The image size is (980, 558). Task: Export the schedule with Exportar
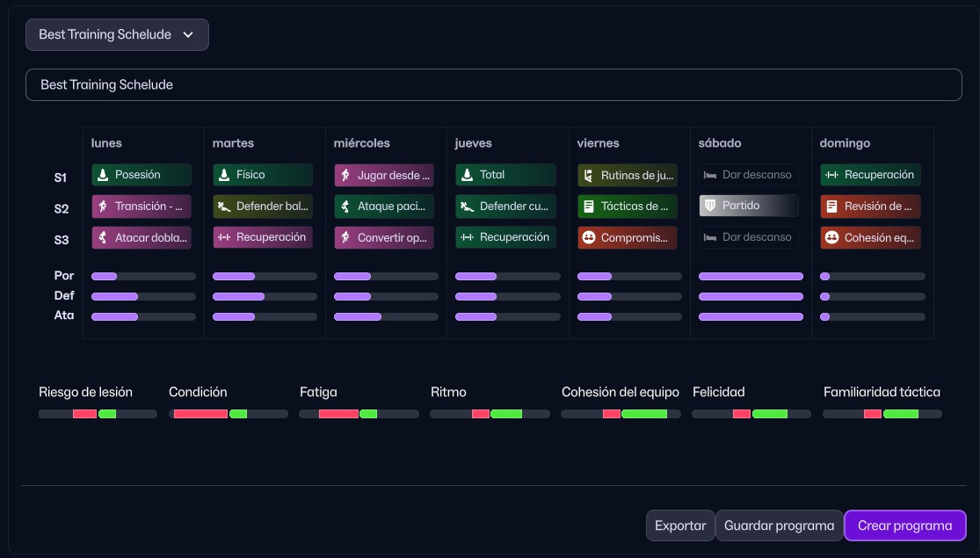click(680, 525)
